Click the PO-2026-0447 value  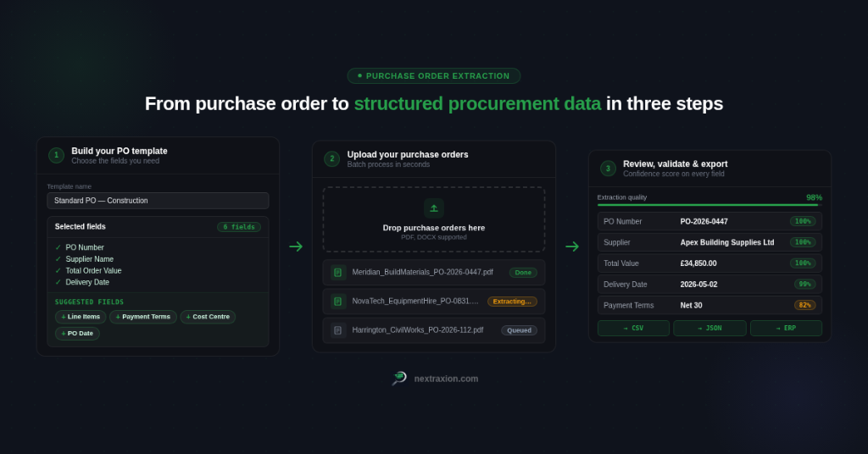704,221
